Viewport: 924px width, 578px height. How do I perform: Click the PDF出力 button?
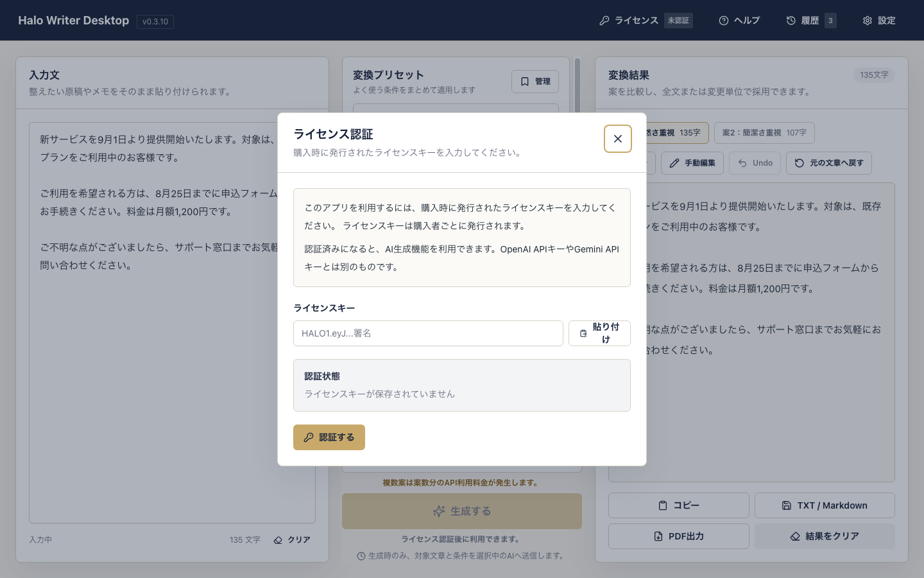point(679,536)
